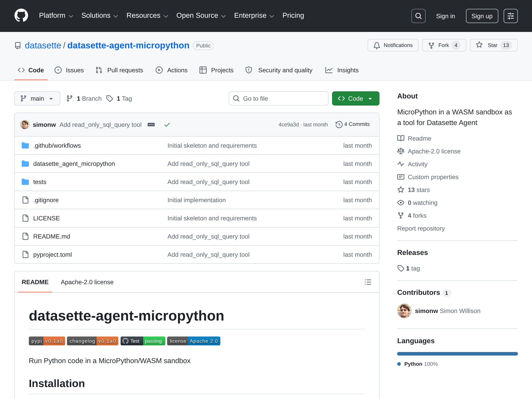Expand the Enterprise menu
532x399 pixels.
(254, 15)
